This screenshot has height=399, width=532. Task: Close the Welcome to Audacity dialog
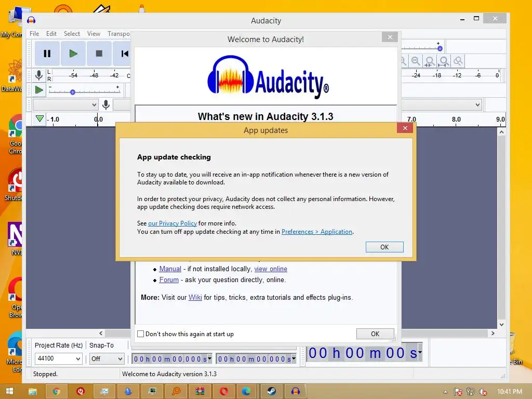390,37
